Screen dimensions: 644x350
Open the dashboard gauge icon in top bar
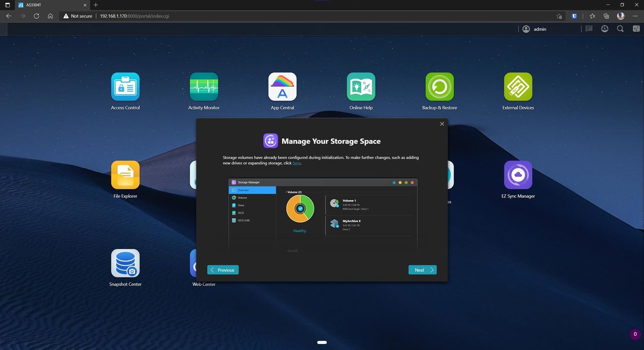605,29
